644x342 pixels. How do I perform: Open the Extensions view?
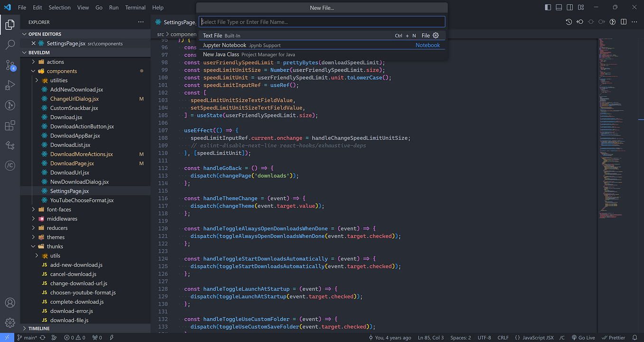[10, 125]
